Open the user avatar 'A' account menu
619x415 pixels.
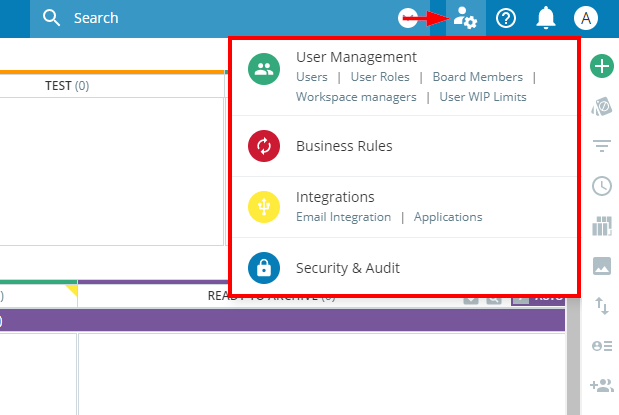(586, 18)
